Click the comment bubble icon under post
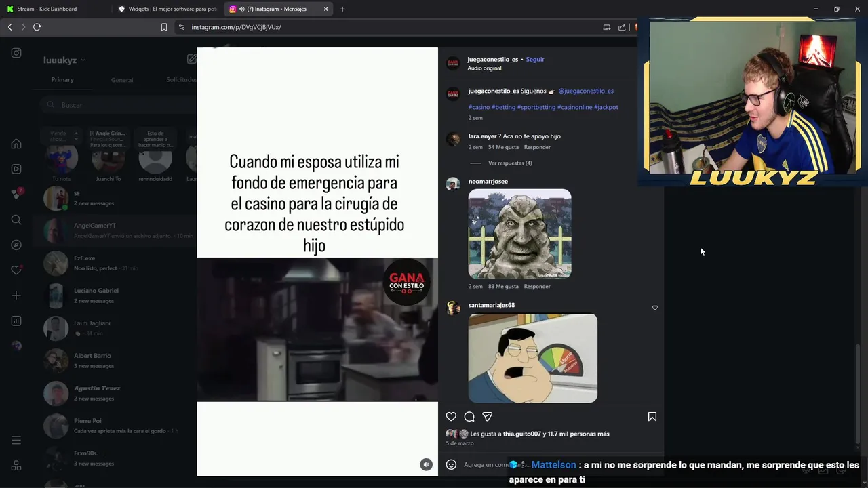 point(469,417)
